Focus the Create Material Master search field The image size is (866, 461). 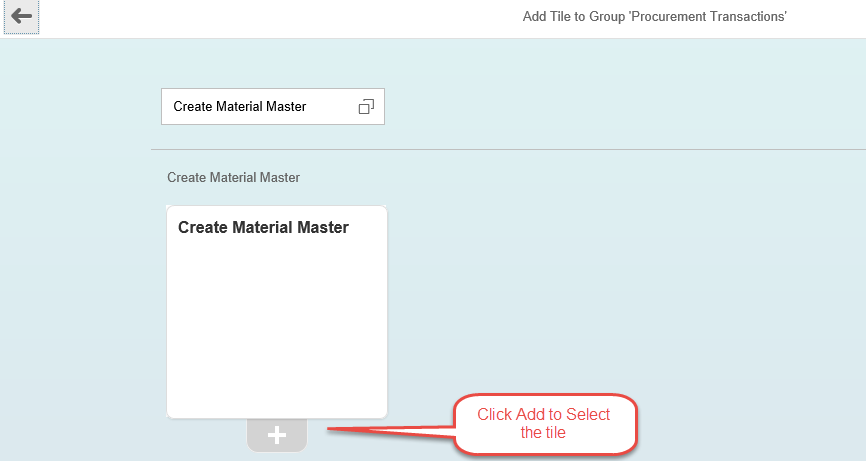(x=273, y=107)
